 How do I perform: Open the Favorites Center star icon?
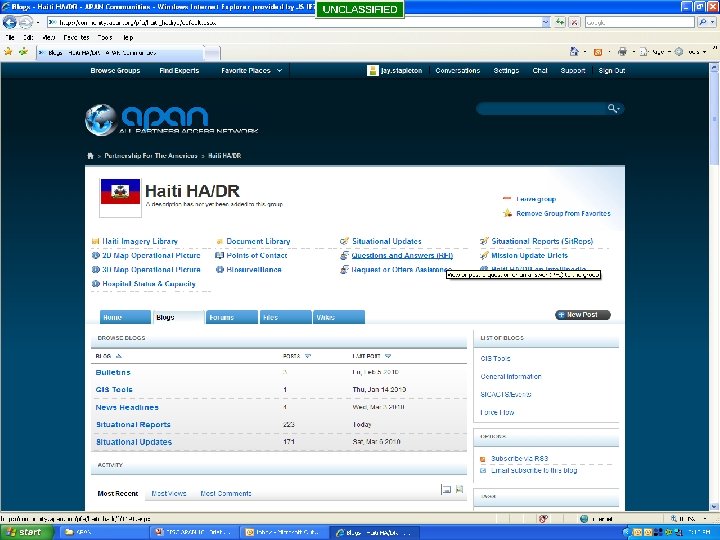8,52
